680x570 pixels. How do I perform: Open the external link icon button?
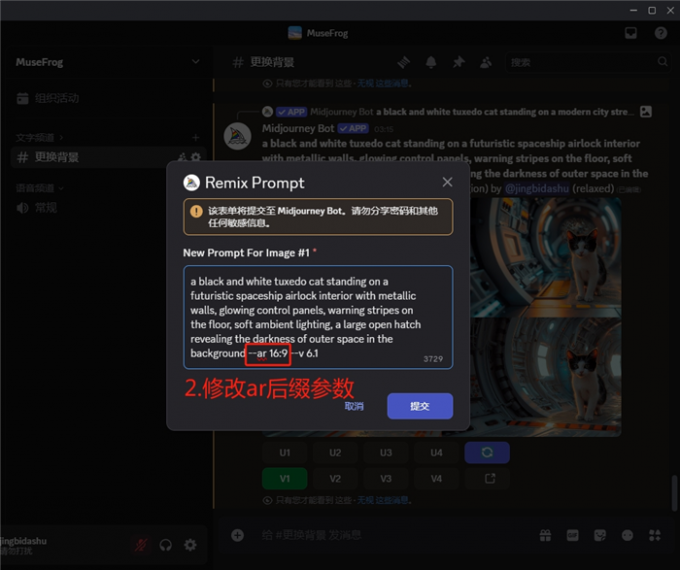coord(490,478)
